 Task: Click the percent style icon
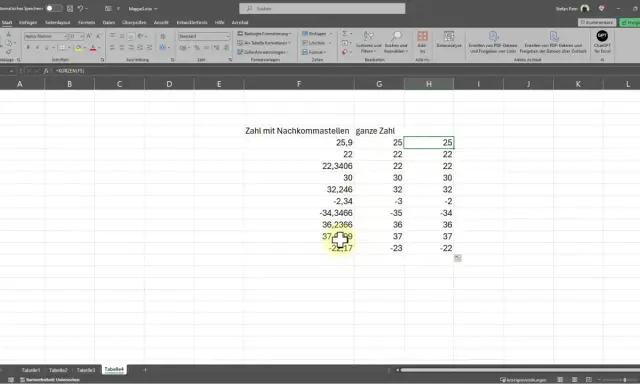pos(197,48)
